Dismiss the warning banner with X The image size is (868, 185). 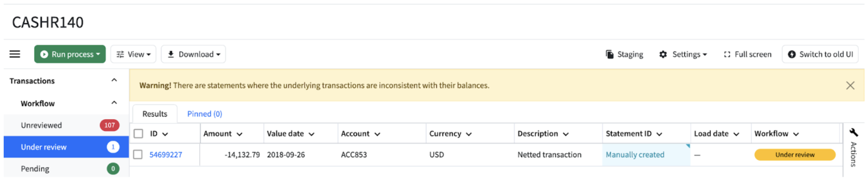click(x=850, y=85)
